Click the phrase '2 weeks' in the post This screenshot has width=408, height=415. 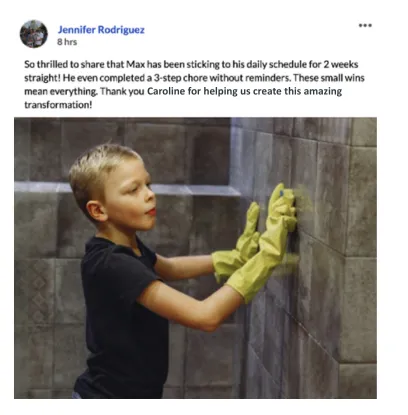tap(340, 64)
